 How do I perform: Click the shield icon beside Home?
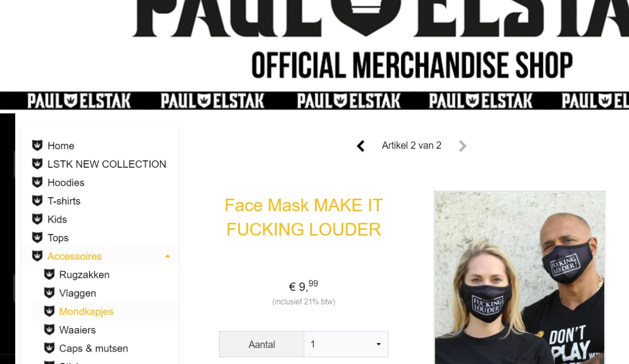pos(37,145)
